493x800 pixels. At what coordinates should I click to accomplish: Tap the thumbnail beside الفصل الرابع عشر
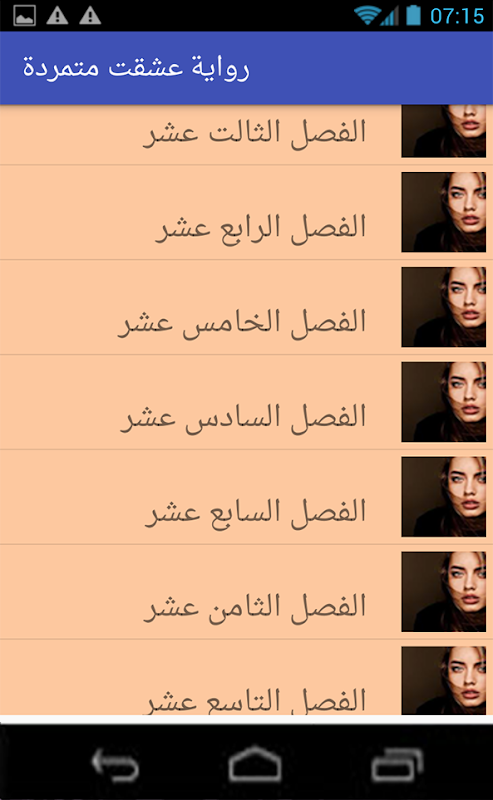(443, 212)
